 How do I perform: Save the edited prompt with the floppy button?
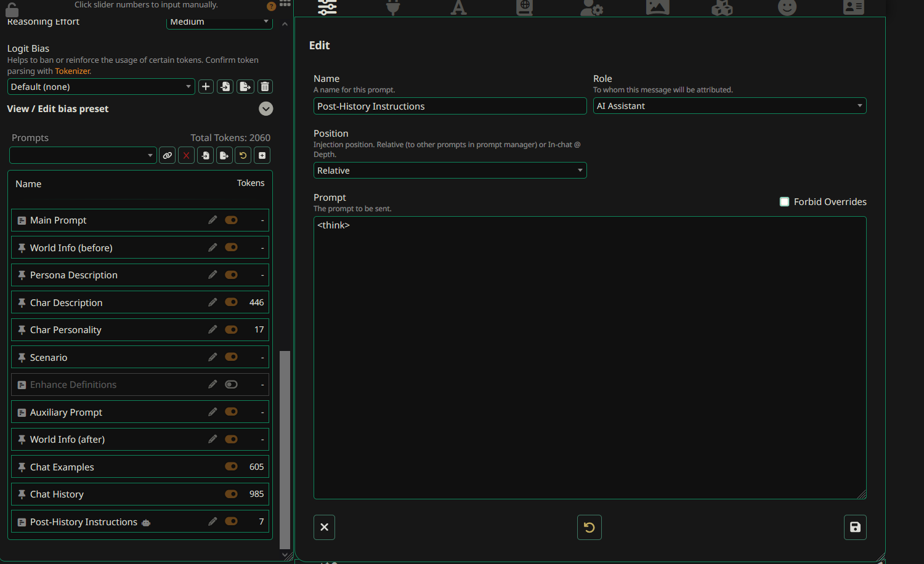tap(855, 527)
